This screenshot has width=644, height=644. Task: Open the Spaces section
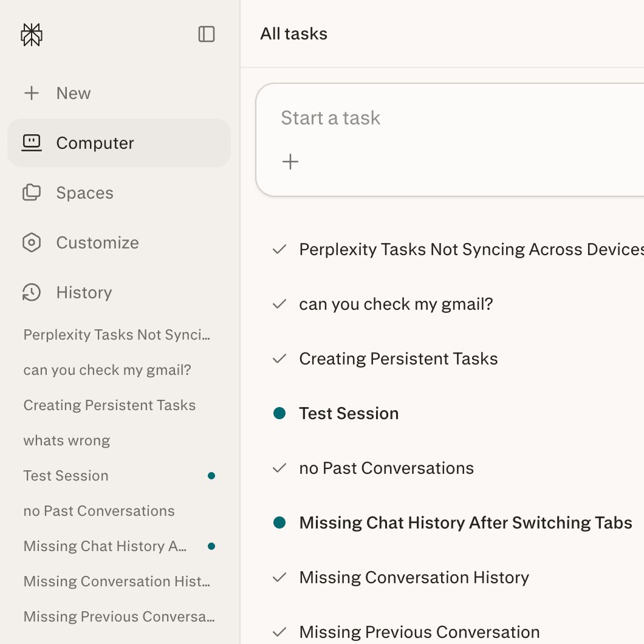pyautogui.click(x=119, y=193)
